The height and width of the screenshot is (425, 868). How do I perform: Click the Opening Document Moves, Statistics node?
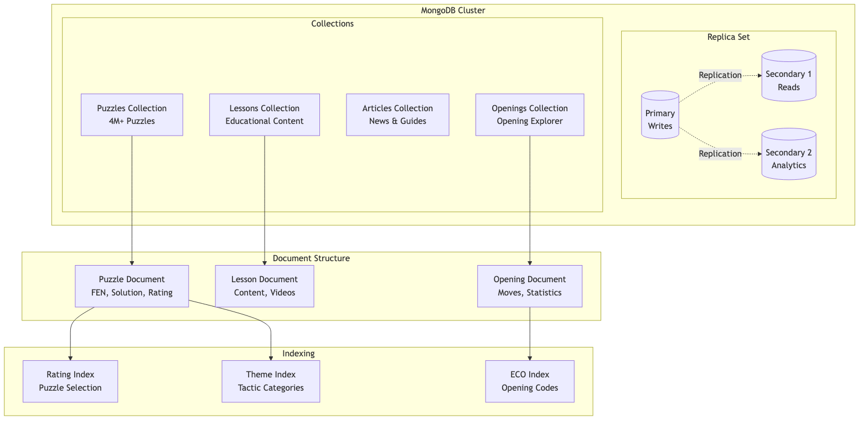[530, 286]
